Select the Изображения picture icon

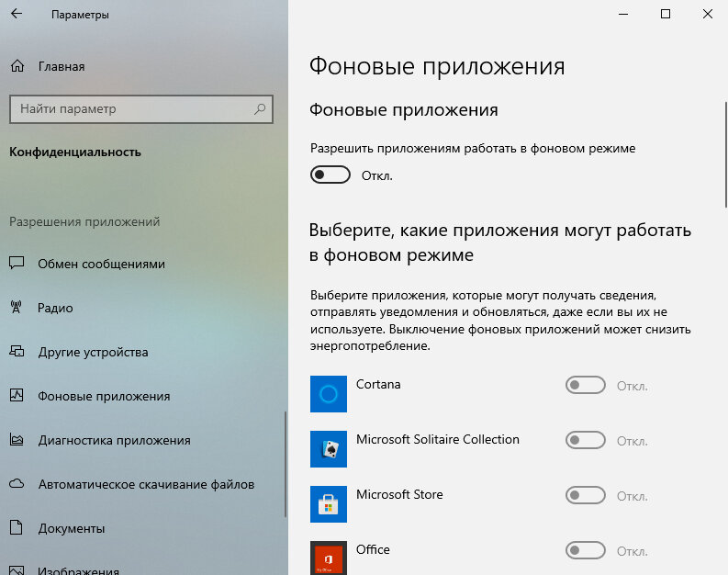coord(17,570)
